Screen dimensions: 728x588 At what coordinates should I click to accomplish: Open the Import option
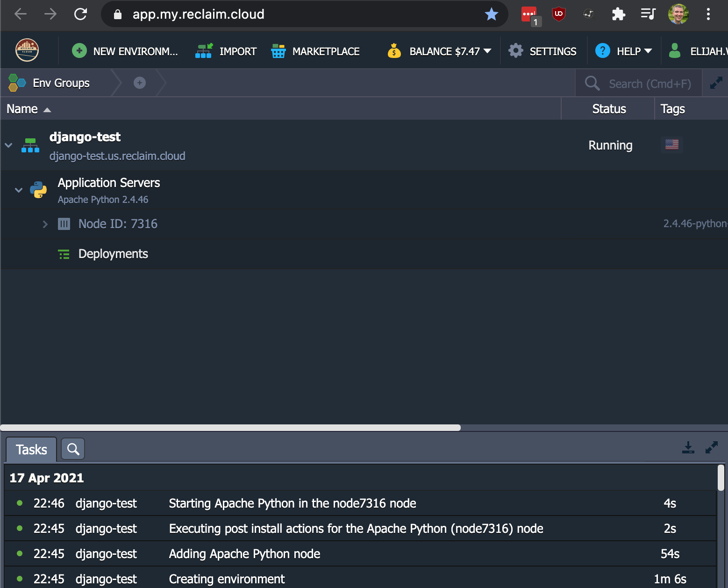(x=226, y=51)
